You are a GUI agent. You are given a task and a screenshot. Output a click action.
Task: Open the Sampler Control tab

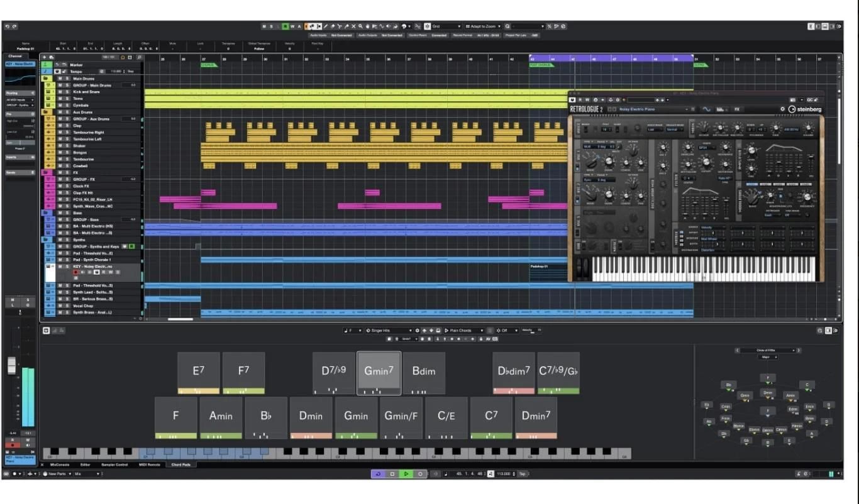tap(114, 464)
